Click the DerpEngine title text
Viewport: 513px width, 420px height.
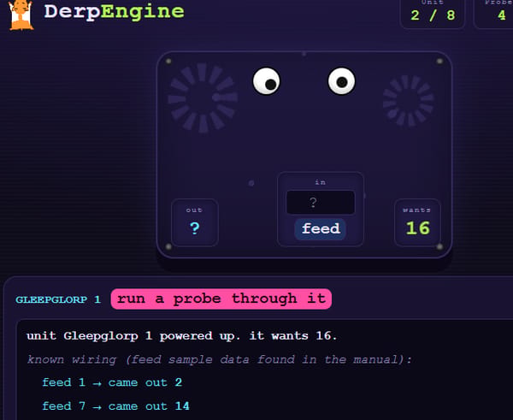tap(115, 12)
